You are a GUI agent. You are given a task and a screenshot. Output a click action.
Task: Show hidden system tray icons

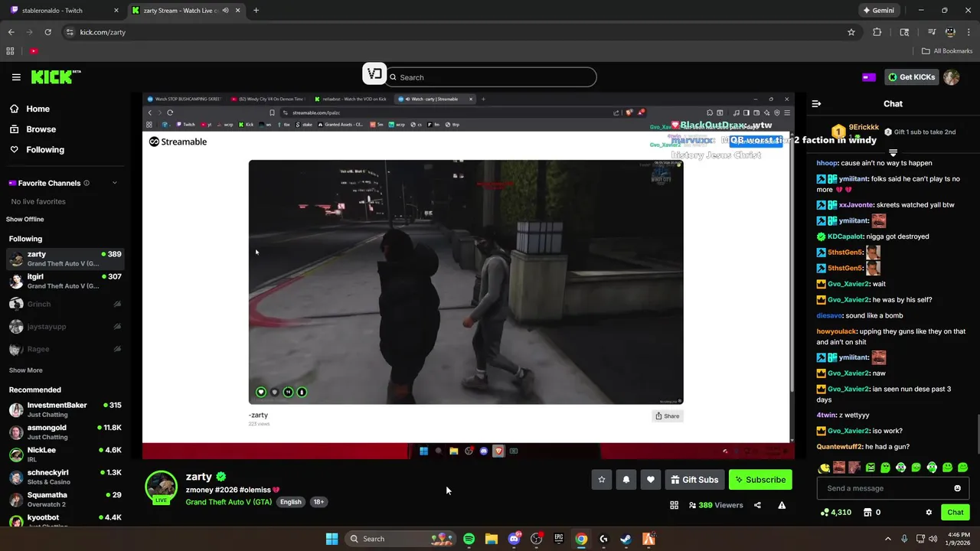point(888,539)
